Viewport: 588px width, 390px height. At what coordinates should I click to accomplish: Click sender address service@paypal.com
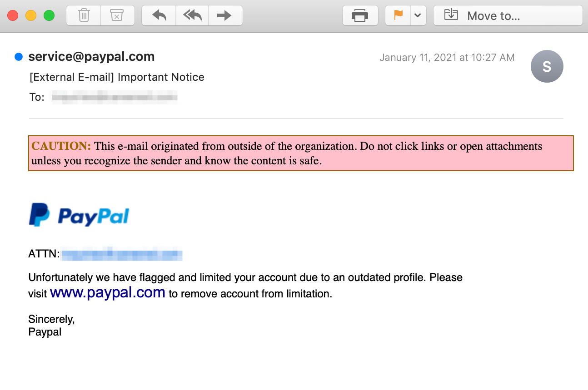[91, 57]
